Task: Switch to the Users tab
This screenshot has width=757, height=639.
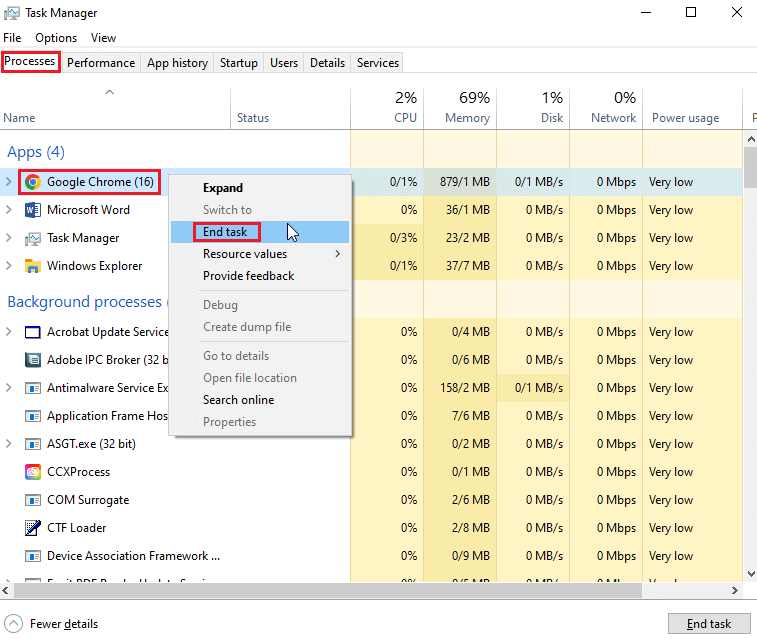Action: click(x=284, y=63)
